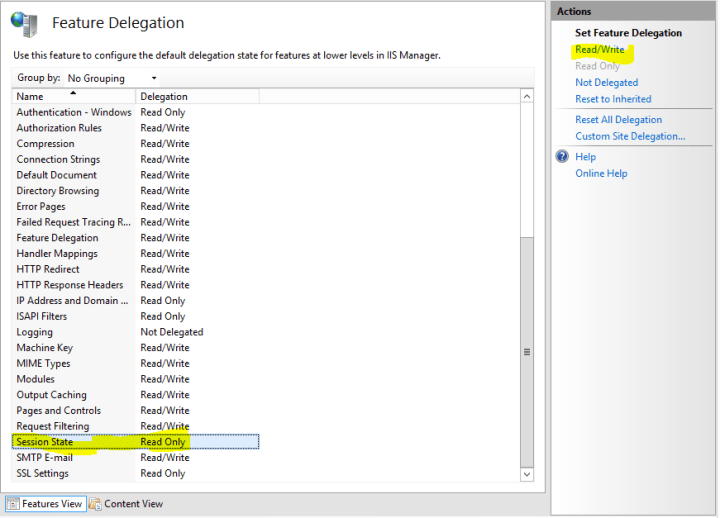Viewport: 720px width, 518px height.
Task: Click the scrollbar up arrow
Action: tap(527, 96)
